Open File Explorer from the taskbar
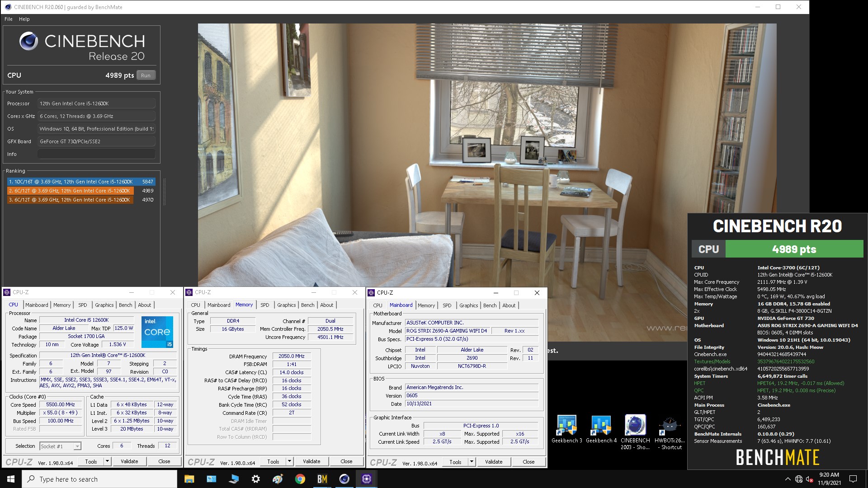868x488 pixels. 189,479
